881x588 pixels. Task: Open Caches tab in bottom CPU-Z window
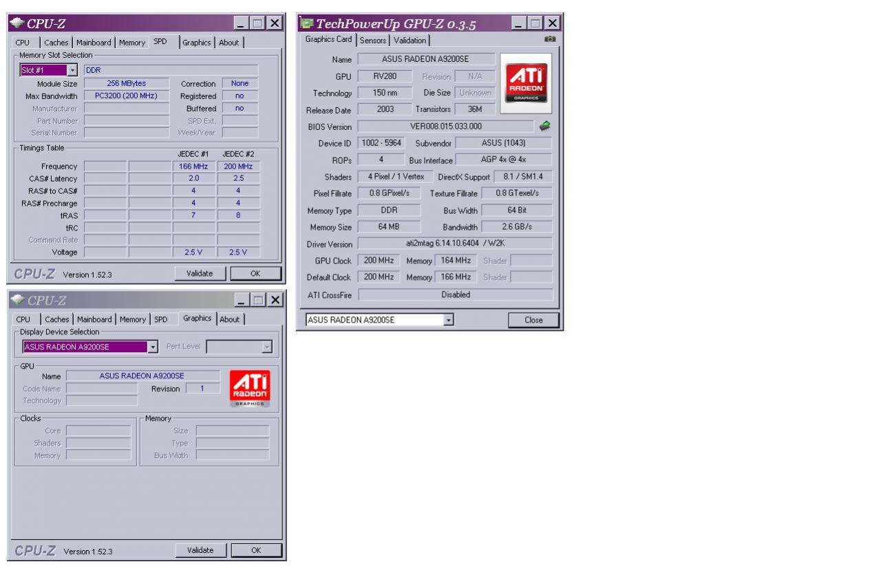(x=57, y=319)
